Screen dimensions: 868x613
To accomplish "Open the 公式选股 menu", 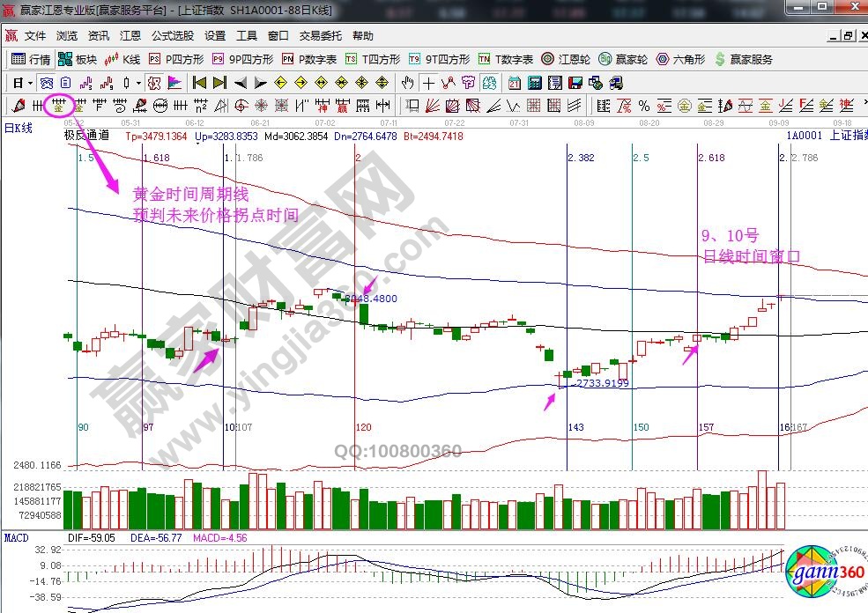I will (x=173, y=36).
